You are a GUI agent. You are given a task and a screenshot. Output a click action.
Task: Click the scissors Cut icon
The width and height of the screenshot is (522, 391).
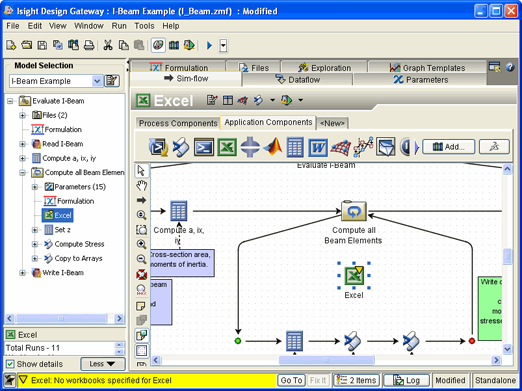(x=107, y=45)
